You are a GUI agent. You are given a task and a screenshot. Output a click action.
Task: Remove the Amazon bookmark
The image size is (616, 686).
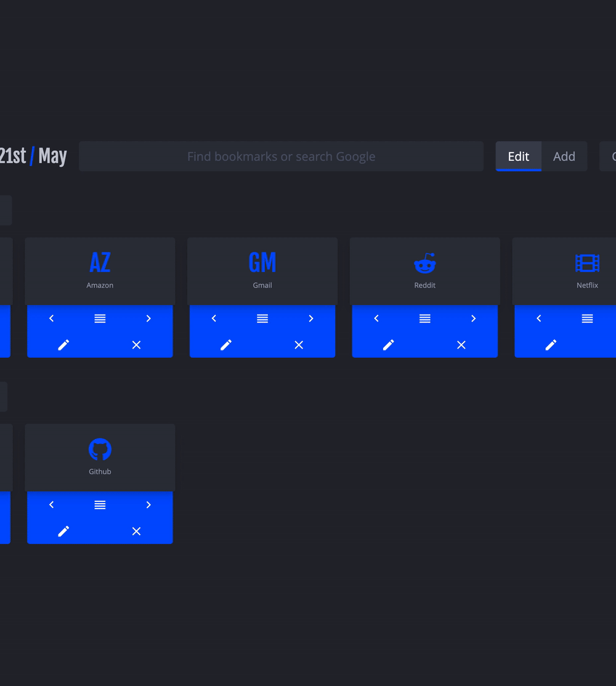tap(137, 345)
